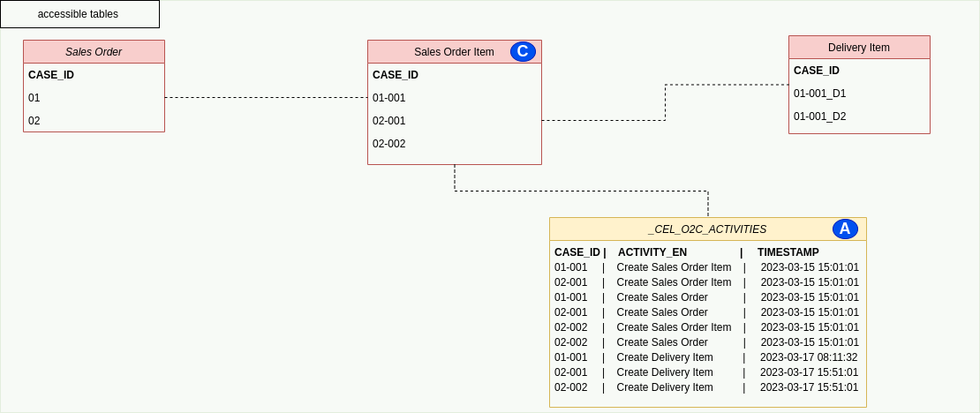Click the Sales Order Item table title

pyautogui.click(x=454, y=52)
